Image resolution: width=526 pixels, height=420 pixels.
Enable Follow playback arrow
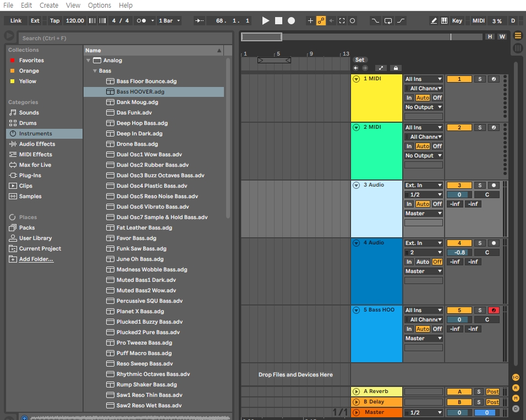(199, 21)
